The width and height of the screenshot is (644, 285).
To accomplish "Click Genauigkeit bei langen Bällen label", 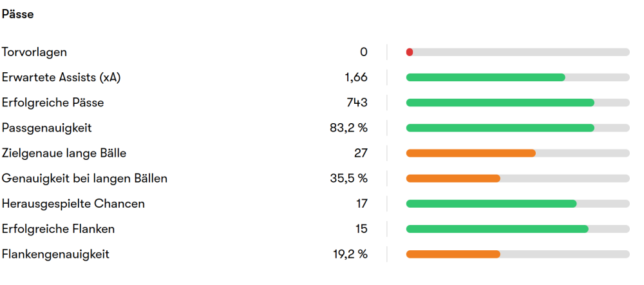I will pos(84,179).
